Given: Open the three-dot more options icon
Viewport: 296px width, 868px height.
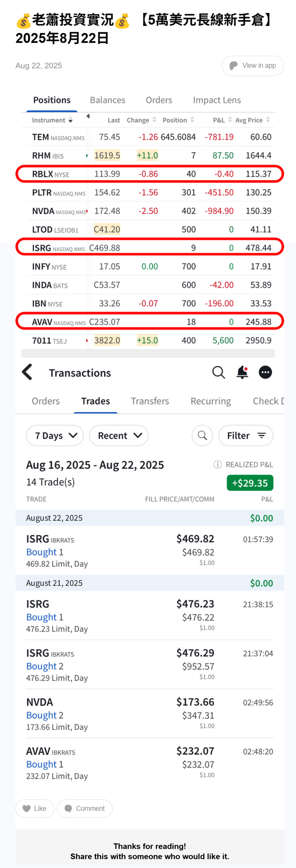Looking at the screenshot, I should pos(265,372).
